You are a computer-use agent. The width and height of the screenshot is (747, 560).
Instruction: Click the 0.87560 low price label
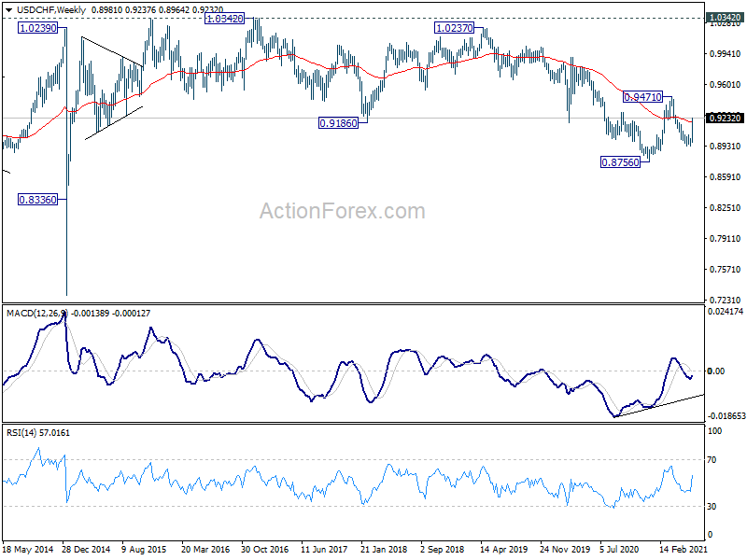click(620, 162)
